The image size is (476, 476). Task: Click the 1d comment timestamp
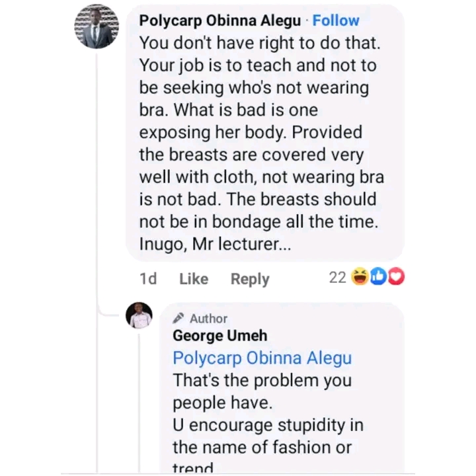(149, 279)
